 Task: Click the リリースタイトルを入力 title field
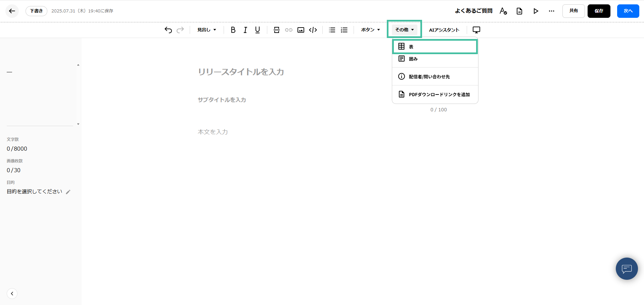tap(241, 72)
